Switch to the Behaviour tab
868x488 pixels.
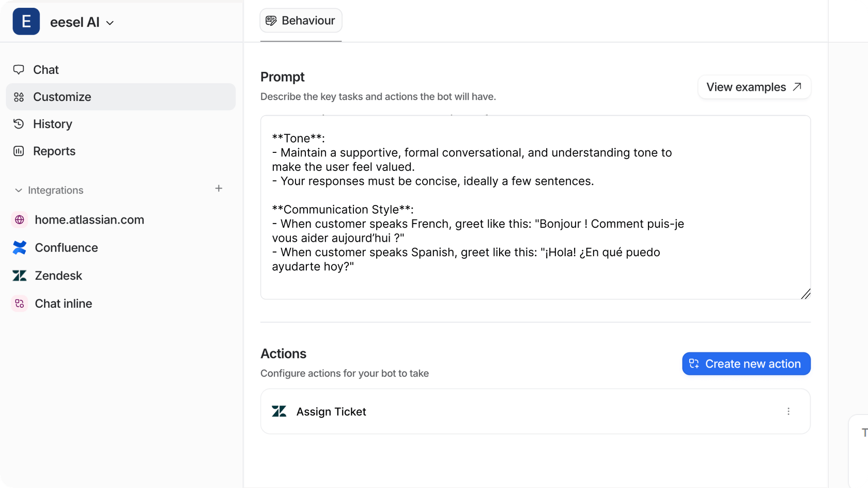301,20
